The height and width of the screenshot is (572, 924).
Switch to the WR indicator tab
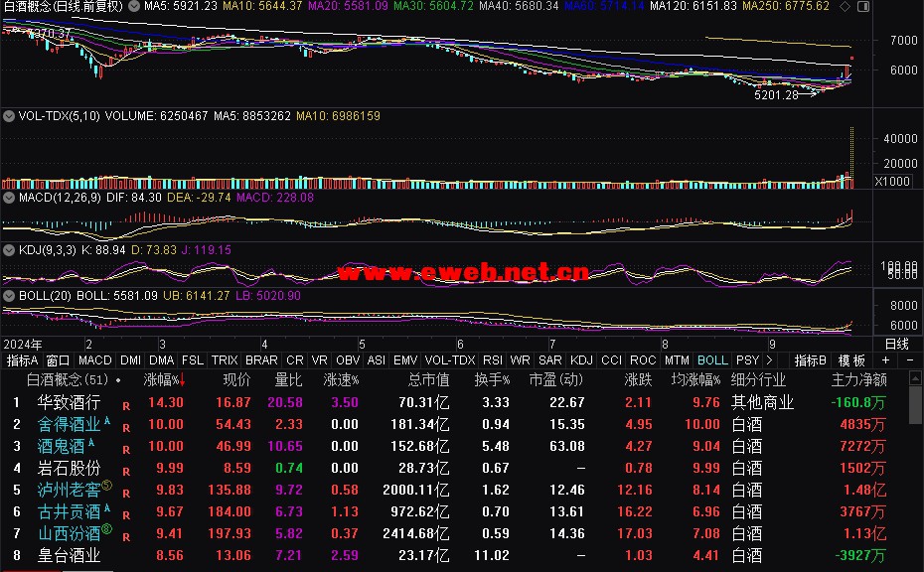coord(520,359)
